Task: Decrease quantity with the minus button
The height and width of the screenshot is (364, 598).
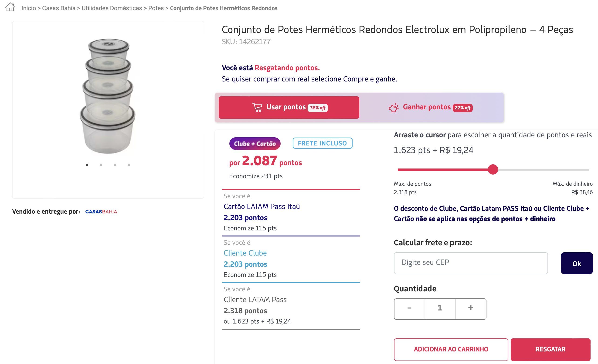Action: pyautogui.click(x=409, y=308)
